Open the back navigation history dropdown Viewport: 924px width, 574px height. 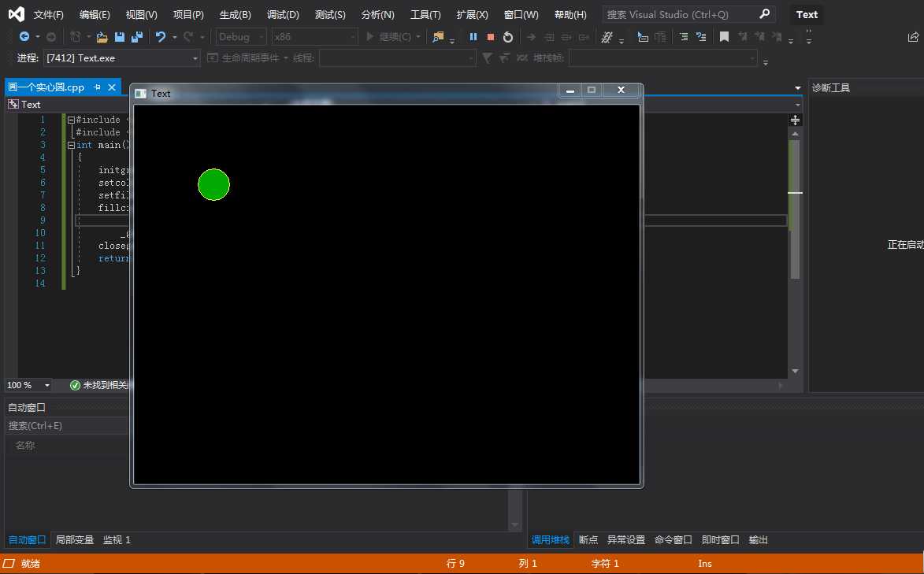click(x=38, y=37)
